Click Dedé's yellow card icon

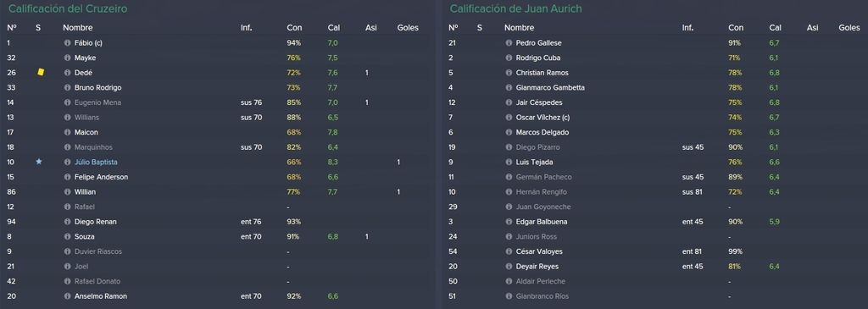click(x=41, y=73)
